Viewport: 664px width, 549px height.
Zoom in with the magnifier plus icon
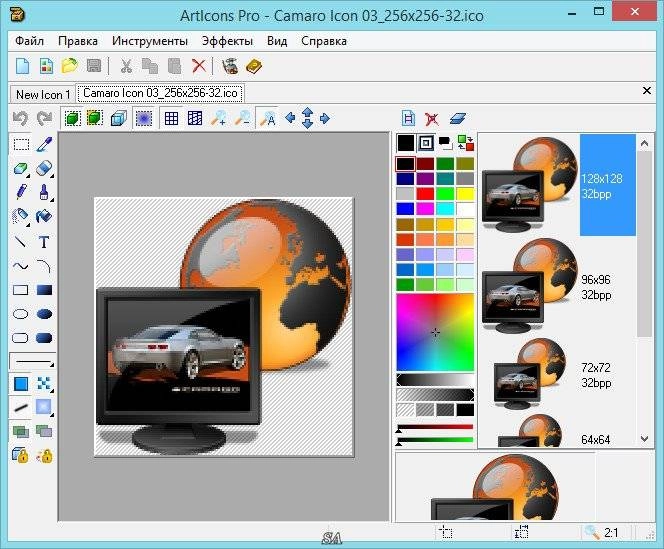click(x=218, y=119)
